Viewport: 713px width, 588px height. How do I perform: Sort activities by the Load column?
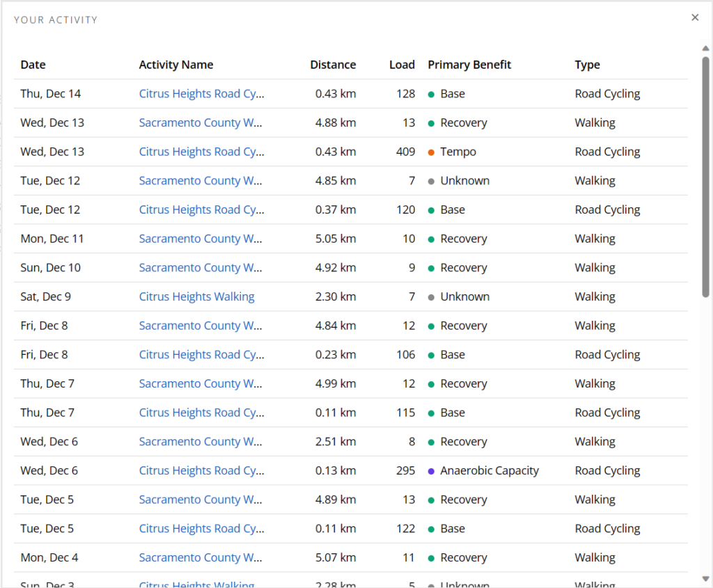(x=402, y=65)
